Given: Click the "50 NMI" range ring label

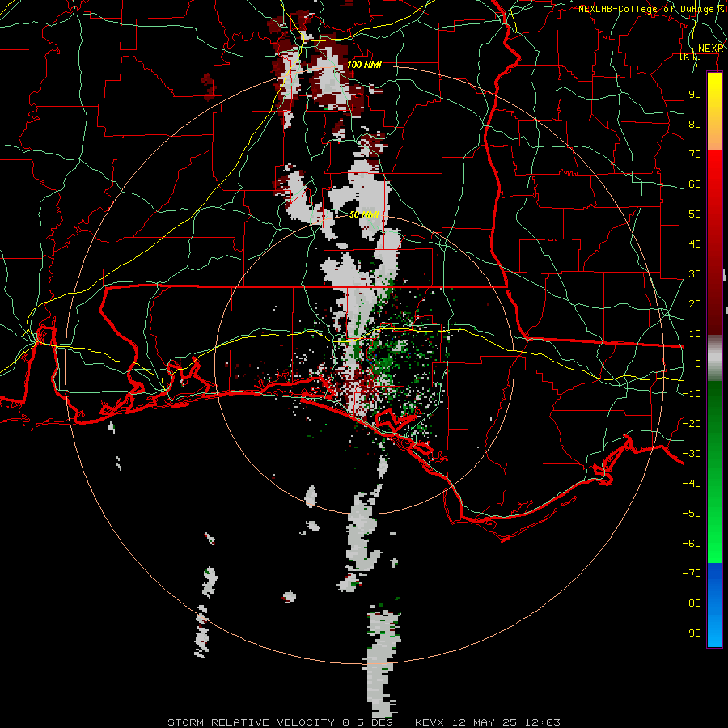Looking at the screenshot, I should pyautogui.click(x=365, y=214).
